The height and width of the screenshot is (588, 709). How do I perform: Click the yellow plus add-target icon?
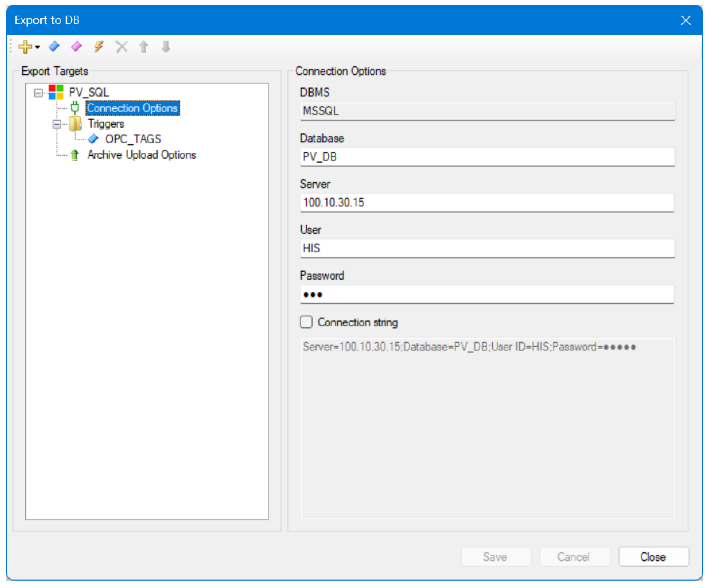(25, 47)
